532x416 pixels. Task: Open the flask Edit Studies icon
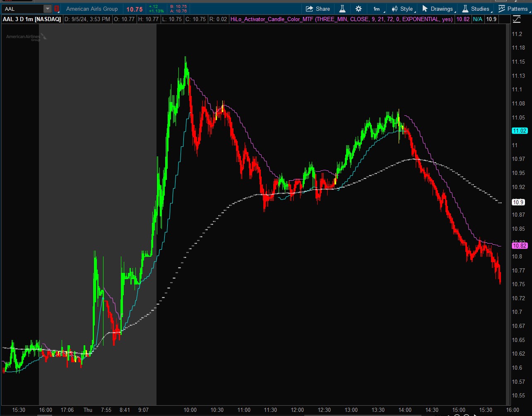342,9
